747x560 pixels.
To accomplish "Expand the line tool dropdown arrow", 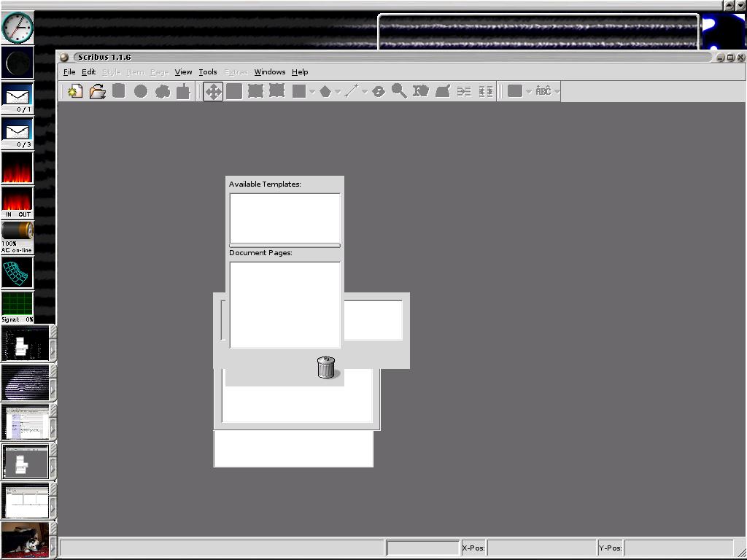I will (364, 92).
